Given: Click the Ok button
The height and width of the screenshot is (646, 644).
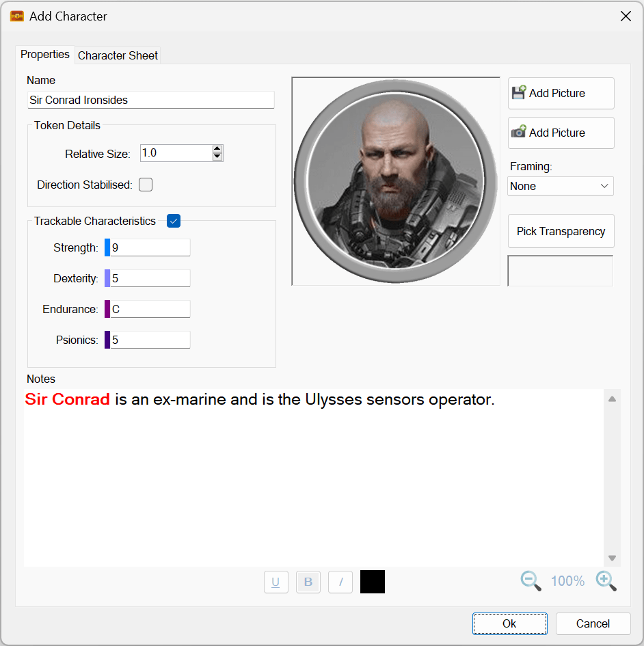Looking at the screenshot, I should (509, 623).
